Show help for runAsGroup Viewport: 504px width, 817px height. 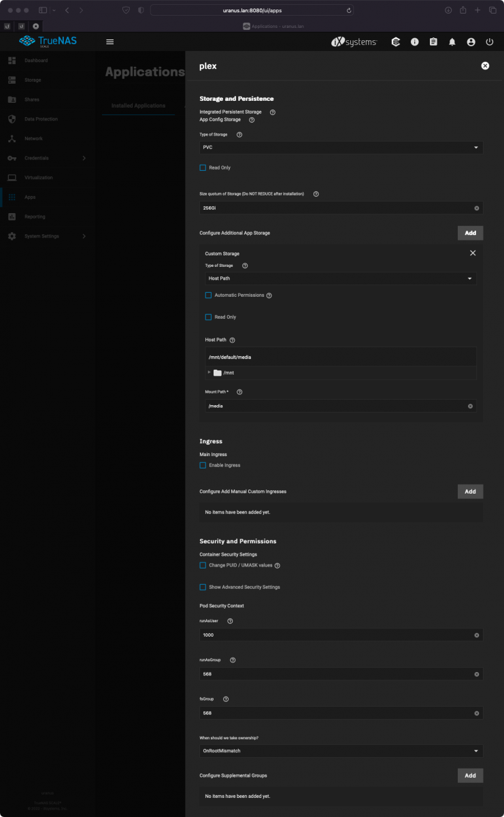click(233, 660)
